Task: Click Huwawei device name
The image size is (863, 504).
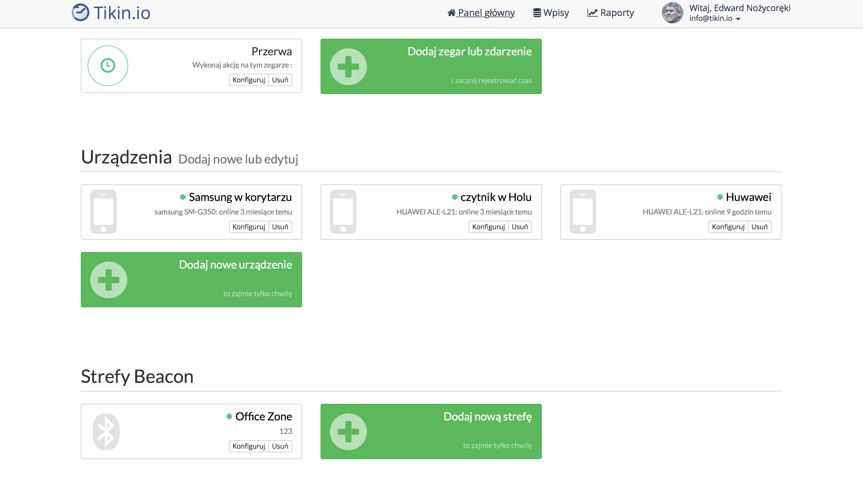Action: pyautogui.click(x=749, y=197)
